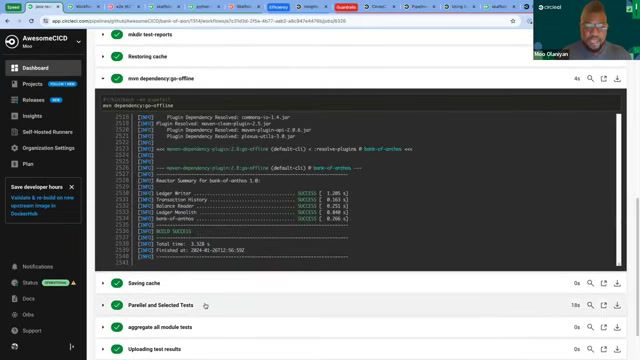Click the Support question mark icon
Viewport: 640px width, 360px height.
15,331
